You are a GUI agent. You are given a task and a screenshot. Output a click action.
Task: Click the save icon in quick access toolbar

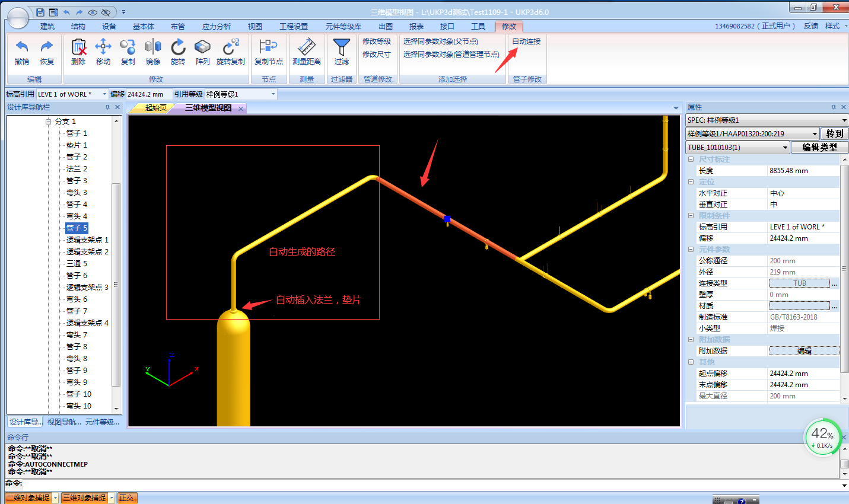[x=40, y=12]
